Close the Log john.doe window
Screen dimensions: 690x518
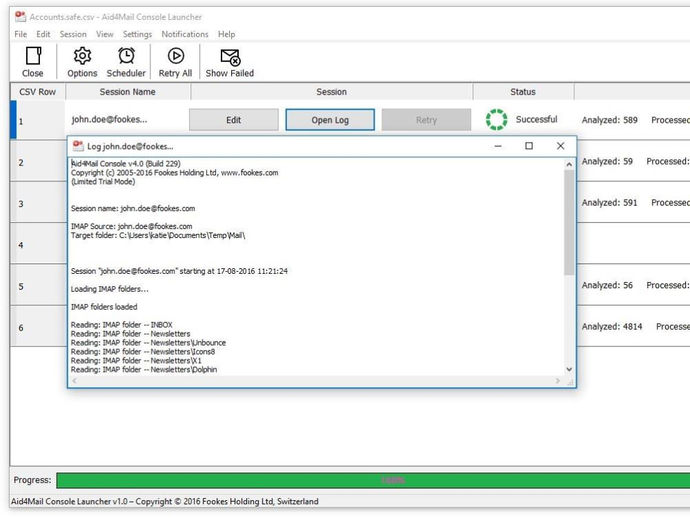[x=560, y=146]
